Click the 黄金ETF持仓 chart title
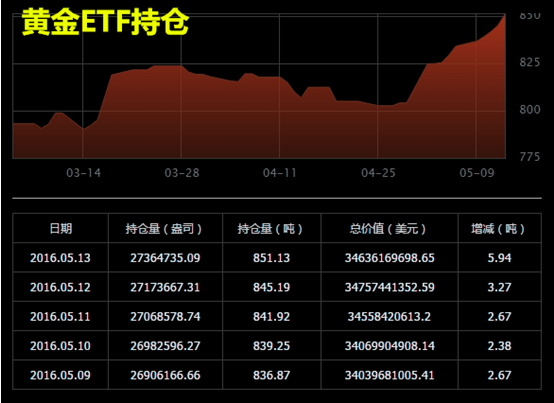The image size is (554, 403). click(x=105, y=22)
